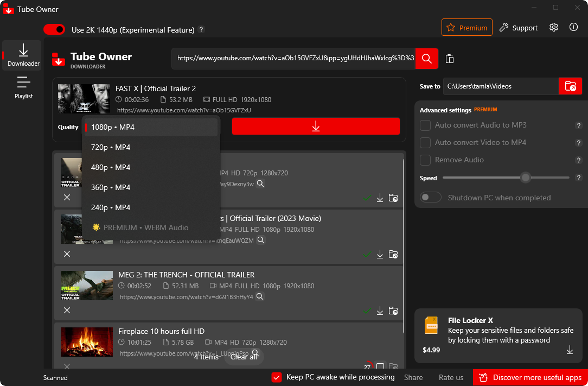Show help for Auto convert Audio to MP3
The image size is (588, 386).
(x=579, y=125)
